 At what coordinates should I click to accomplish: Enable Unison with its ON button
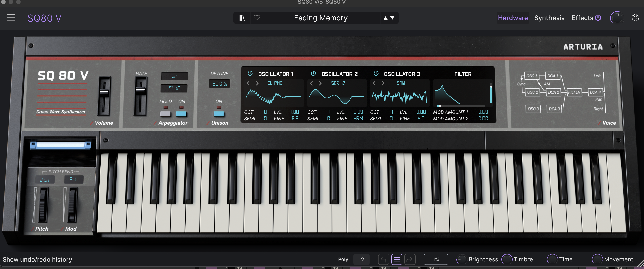pyautogui.click(x=219, y=114)
